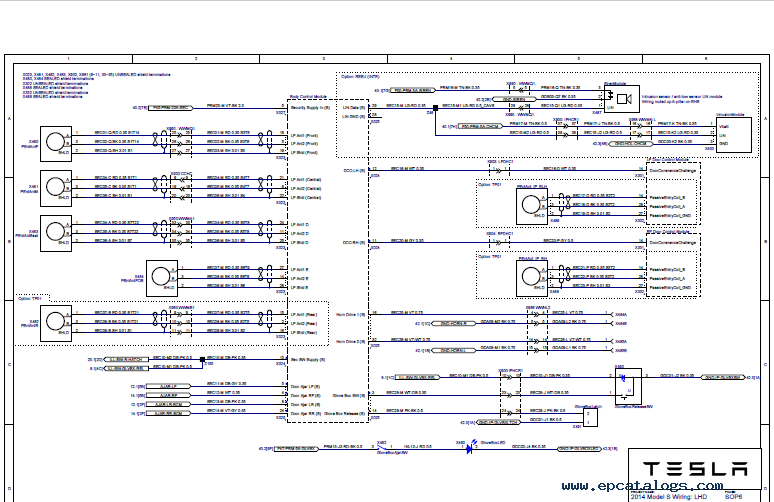The image size is (774, 502).
Task: Click the LIN GND (R) pin label
Action: coord(353,116)
